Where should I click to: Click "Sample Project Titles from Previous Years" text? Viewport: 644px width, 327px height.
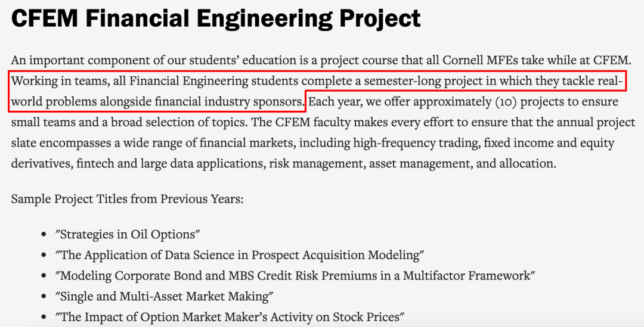(128, 200)
